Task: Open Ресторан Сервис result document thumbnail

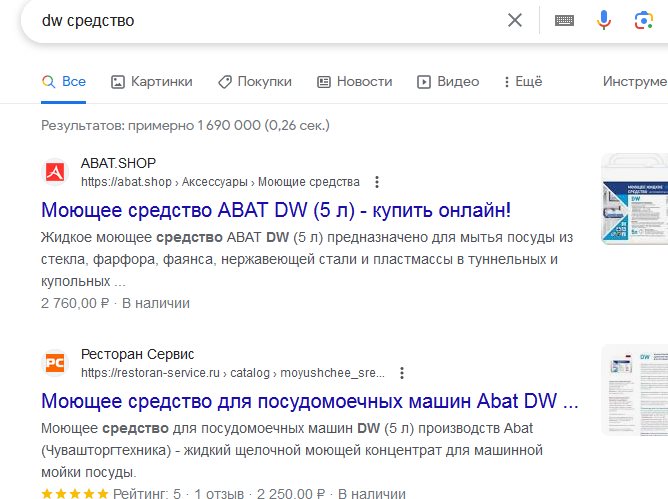Action: pos(634,390)
